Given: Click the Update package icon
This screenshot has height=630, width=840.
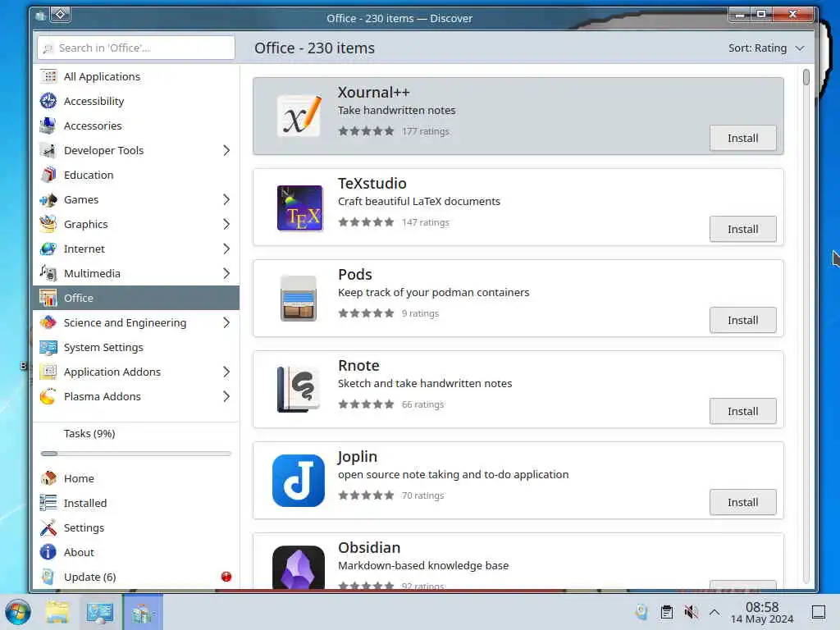Looking at the screenshot, I should click(48, 577).
